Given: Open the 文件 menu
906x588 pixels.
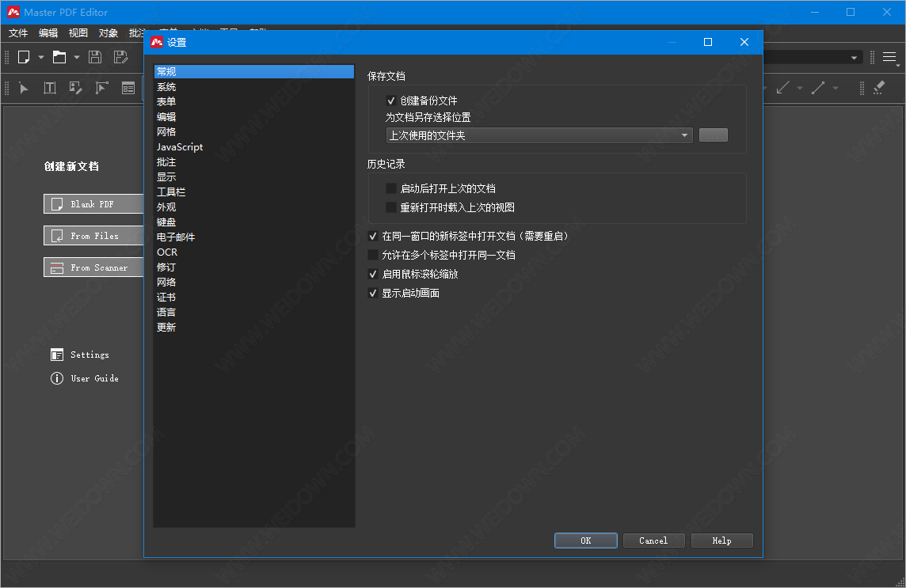Looking at the screenshot, I should coord(18,33).
